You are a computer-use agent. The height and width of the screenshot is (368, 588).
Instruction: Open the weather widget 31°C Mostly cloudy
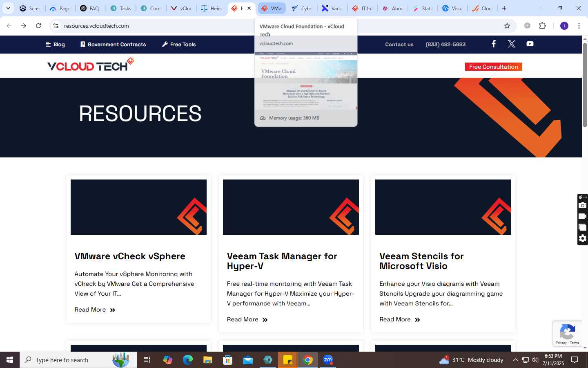coord(472,360)
